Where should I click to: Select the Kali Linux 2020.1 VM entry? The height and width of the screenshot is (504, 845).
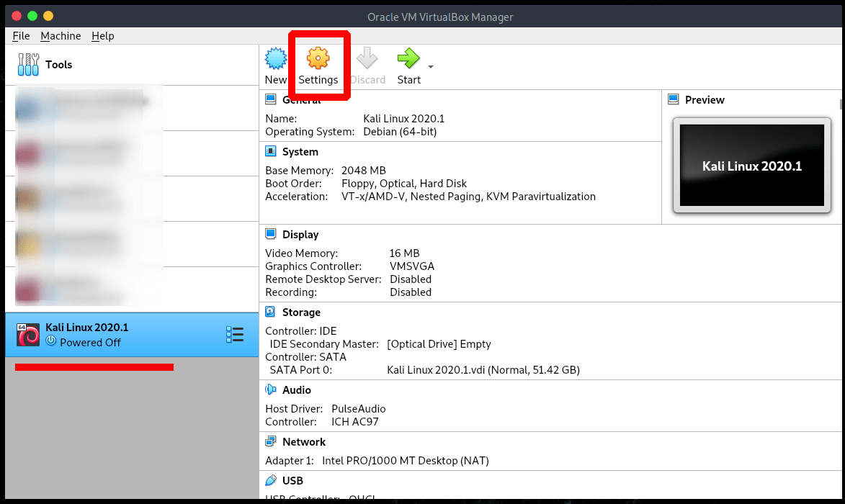pos(132,334)
